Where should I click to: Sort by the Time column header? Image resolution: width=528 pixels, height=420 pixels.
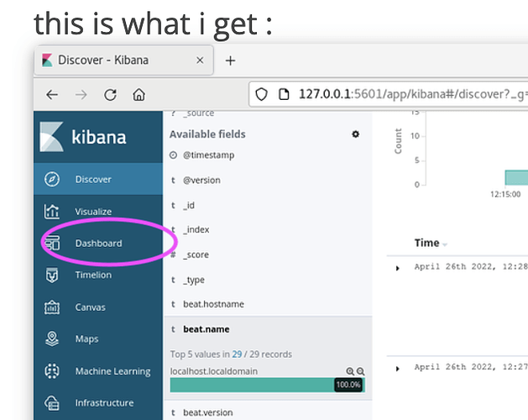tap(427, 243)
